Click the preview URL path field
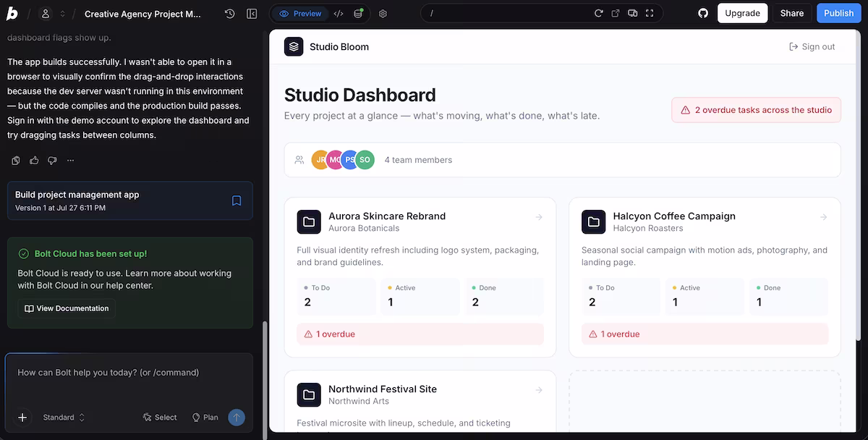 point(506,14)
